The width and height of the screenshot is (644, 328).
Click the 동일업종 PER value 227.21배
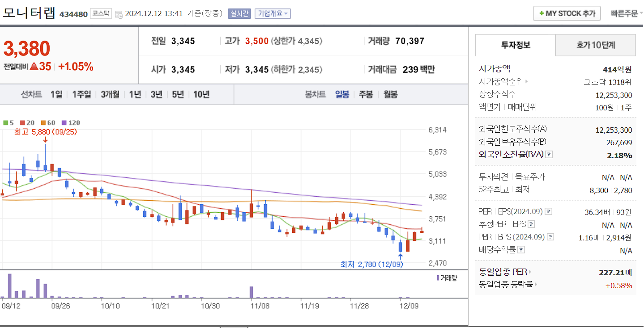pos(615,272)
